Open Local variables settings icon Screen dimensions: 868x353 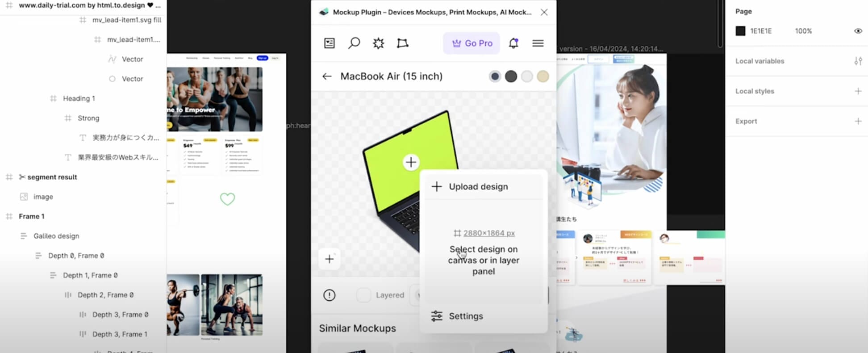[858, 61]
